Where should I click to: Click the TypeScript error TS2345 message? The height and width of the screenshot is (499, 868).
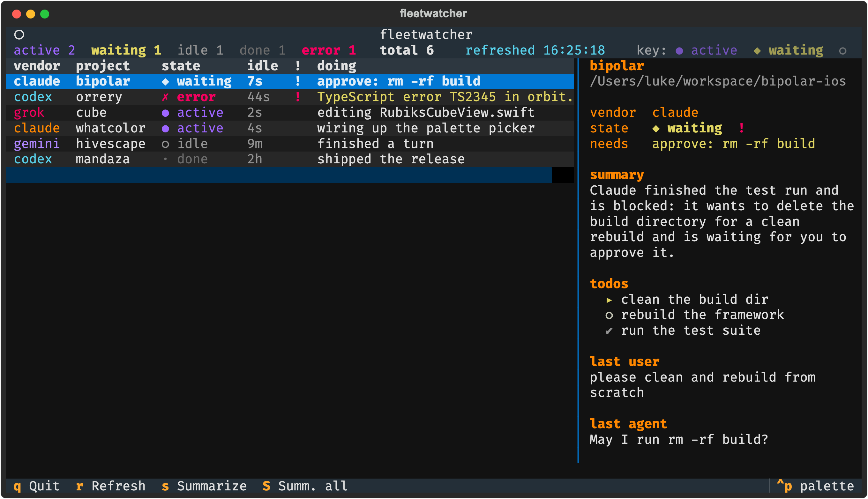pos(445,97)
